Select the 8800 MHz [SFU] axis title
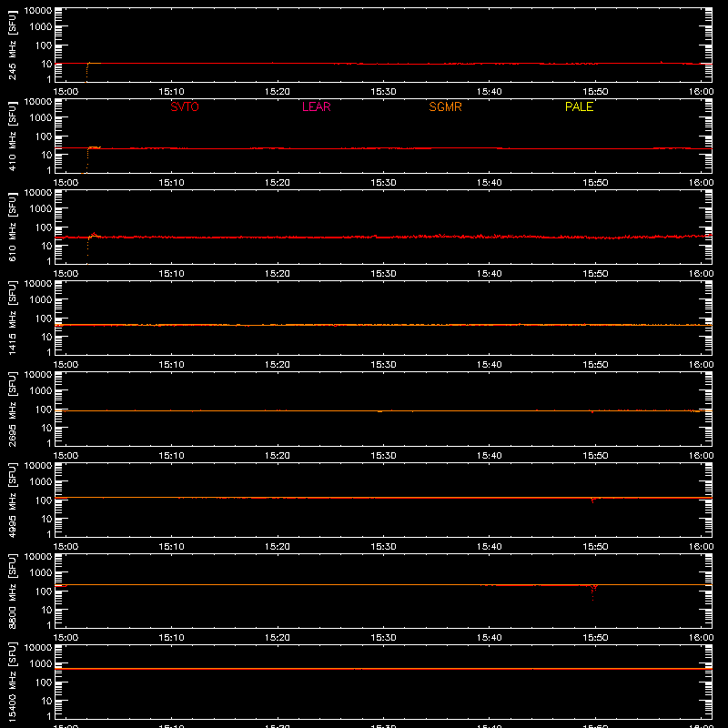This screenshot has height=728, width=728. pos(12,591)
